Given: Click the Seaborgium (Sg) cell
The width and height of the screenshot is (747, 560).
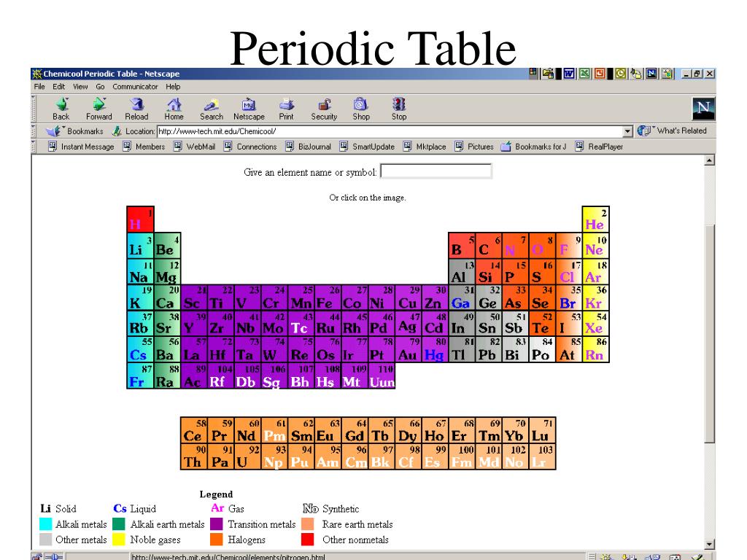Looking at the screenshot, I should point(274,376).
